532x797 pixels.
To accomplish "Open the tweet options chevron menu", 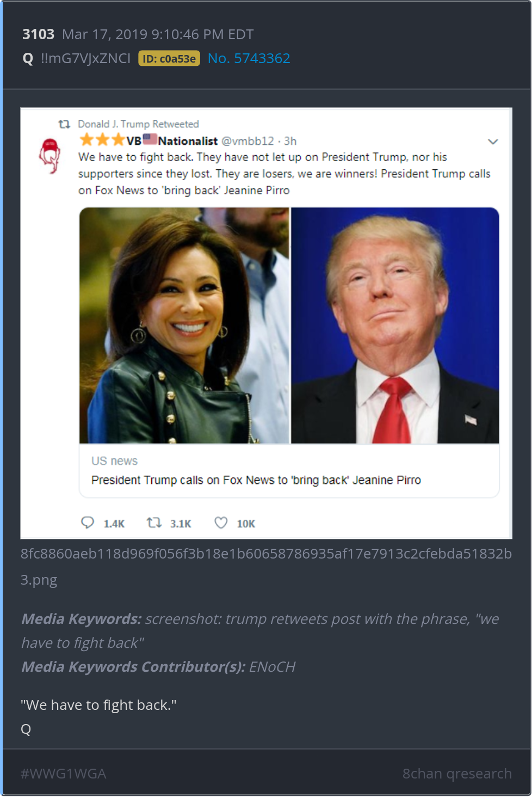I will pos(493,142).
